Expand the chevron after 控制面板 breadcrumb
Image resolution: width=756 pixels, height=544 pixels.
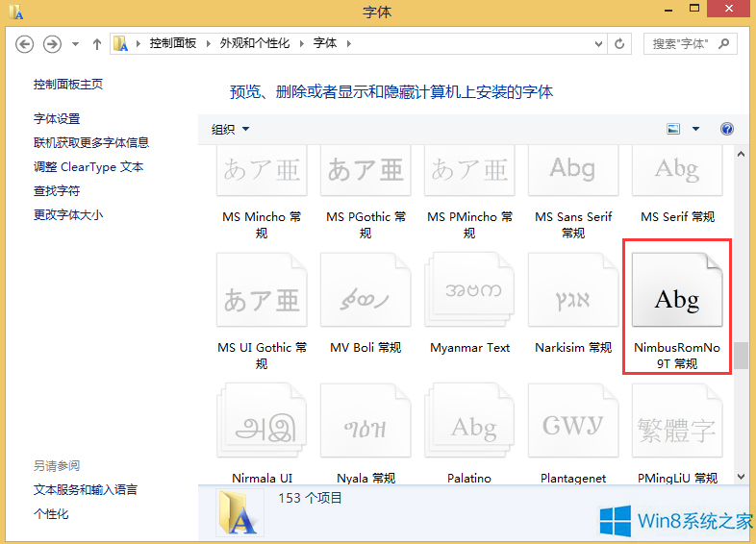(x=209, y=44)
